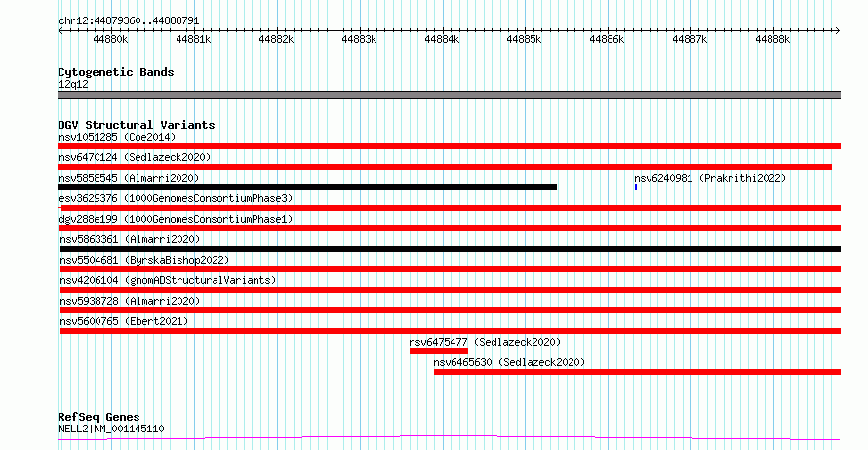This screenshot has width=868, height=450.
Task: Click the 44885k ruler tick label
Action: pos(525,40)
